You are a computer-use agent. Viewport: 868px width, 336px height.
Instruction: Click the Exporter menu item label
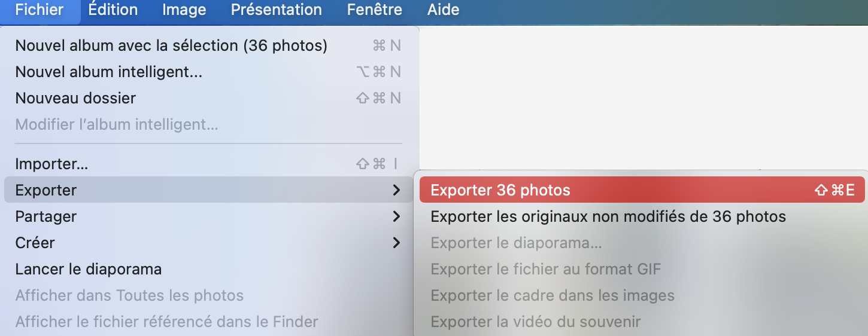(x=46, y=190)
